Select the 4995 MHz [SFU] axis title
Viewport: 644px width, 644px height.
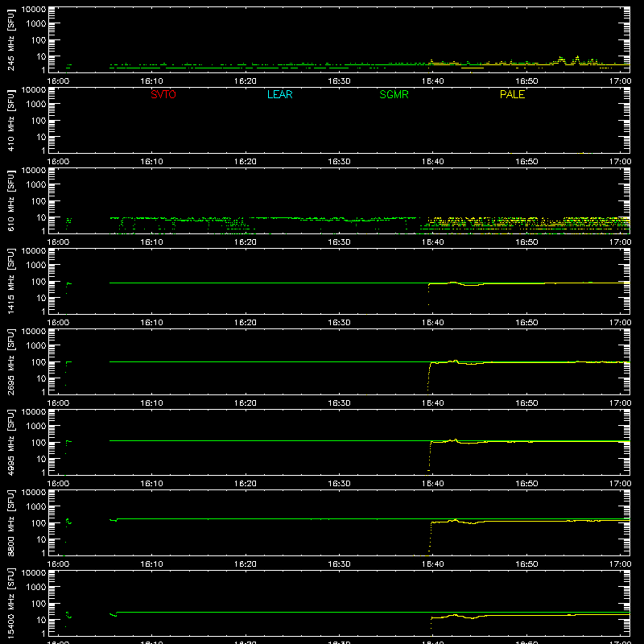pos(11,442)
